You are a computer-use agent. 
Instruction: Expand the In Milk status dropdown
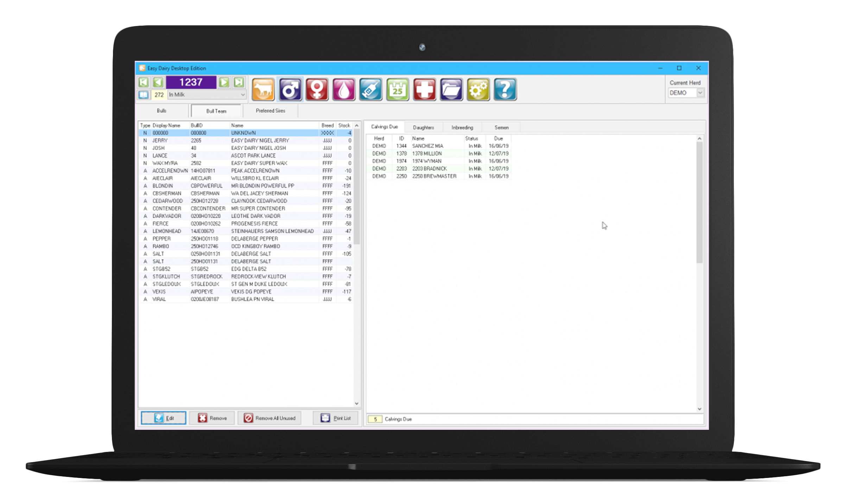click(242, 95)
